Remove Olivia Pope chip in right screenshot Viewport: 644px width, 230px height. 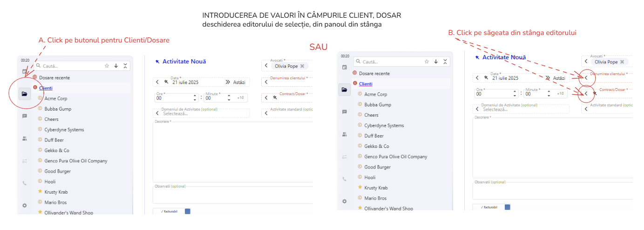[x=622, y=62]
